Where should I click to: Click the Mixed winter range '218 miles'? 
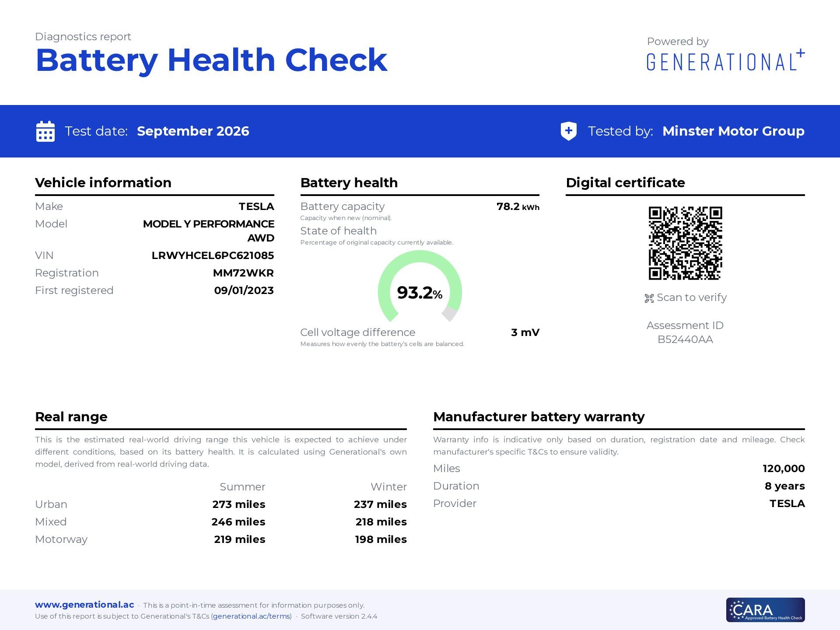tap(381, 522)
